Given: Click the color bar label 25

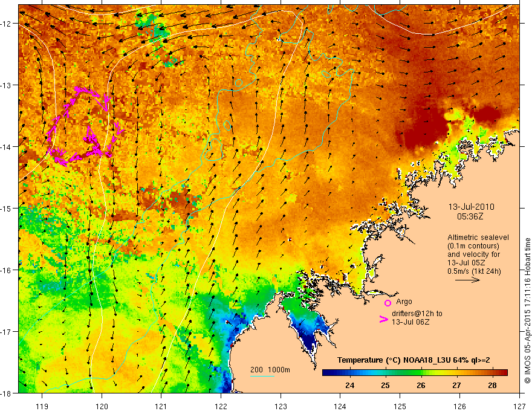Looking at the screenshot, I should pyautogui.click(x=385, y=385).
